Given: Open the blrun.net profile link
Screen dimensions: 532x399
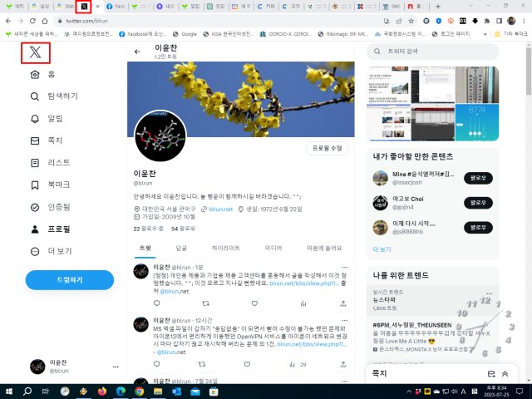Looking at the screenshot, I should [x=221, y=209].
